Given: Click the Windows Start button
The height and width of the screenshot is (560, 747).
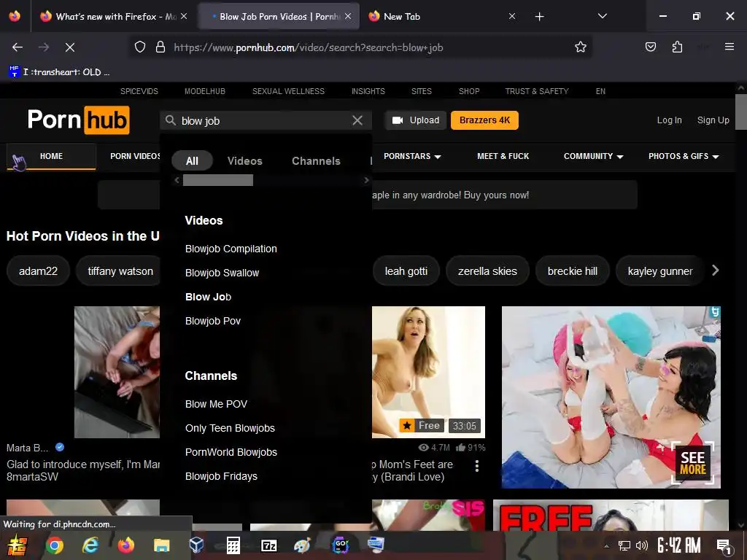Looking at the screenshot, I should point(16,545).
